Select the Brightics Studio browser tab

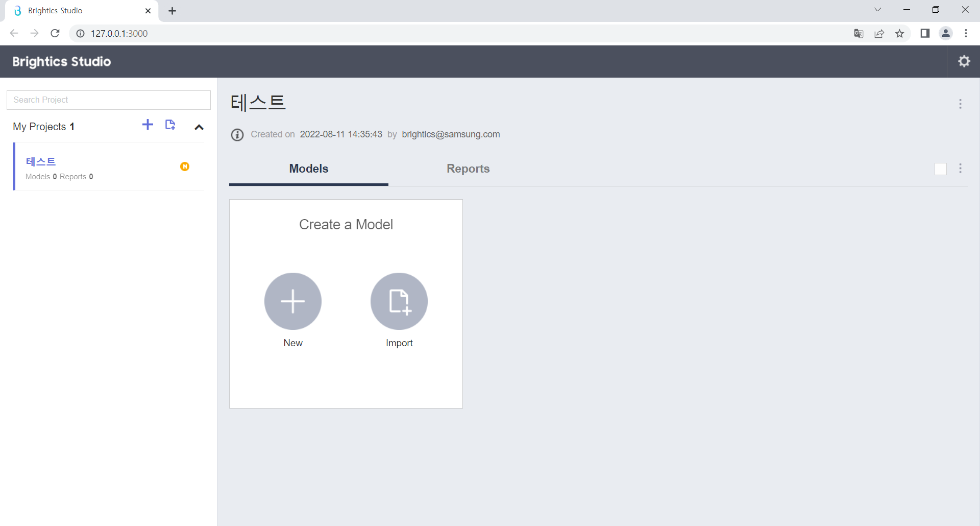click(82, 11)
